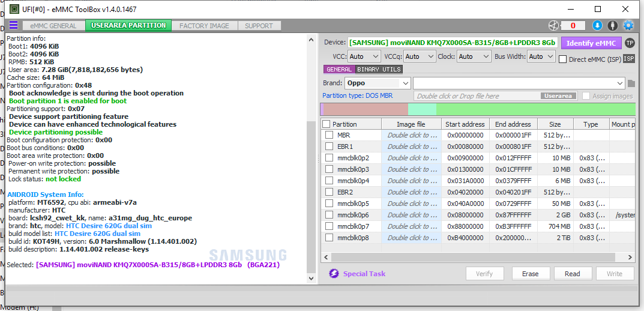Click the red counter showing 0
644x311 pixels.
click(573, 25)
